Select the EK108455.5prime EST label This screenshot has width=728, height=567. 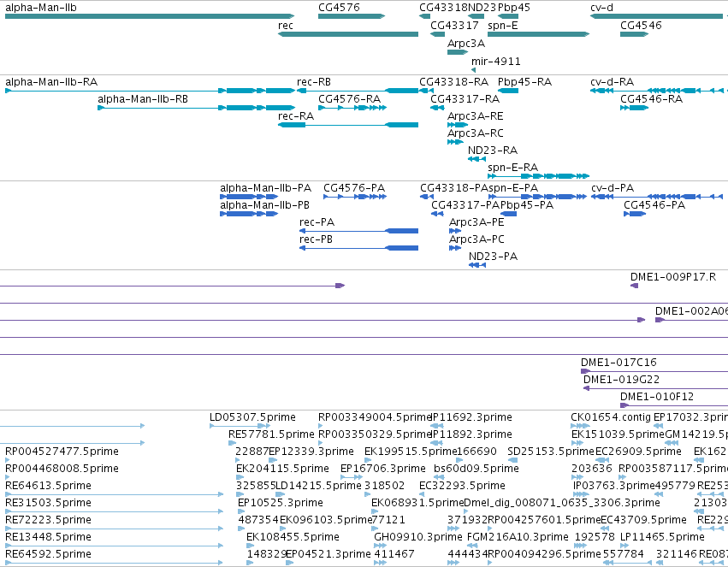coord(293,537)
